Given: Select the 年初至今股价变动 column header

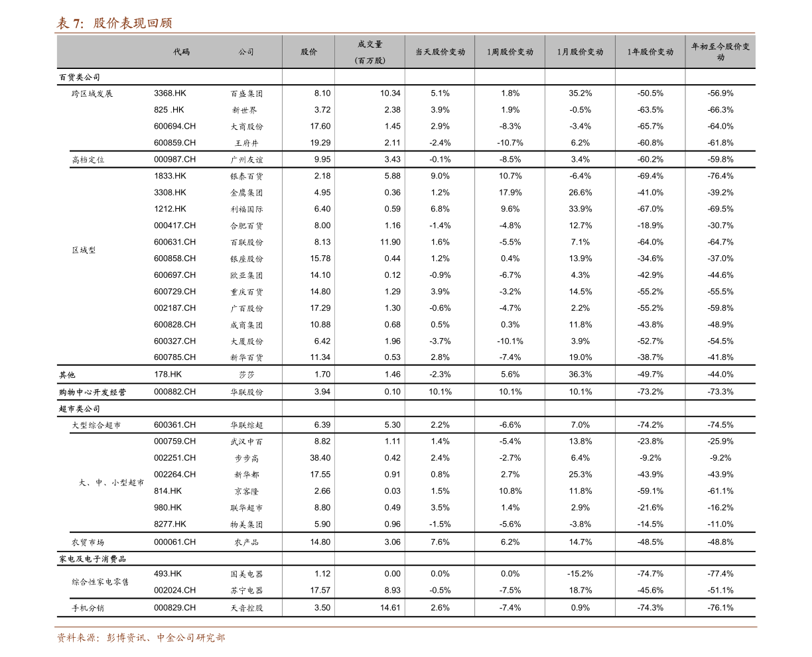Looking at the screenshot, I should [720, 52].
